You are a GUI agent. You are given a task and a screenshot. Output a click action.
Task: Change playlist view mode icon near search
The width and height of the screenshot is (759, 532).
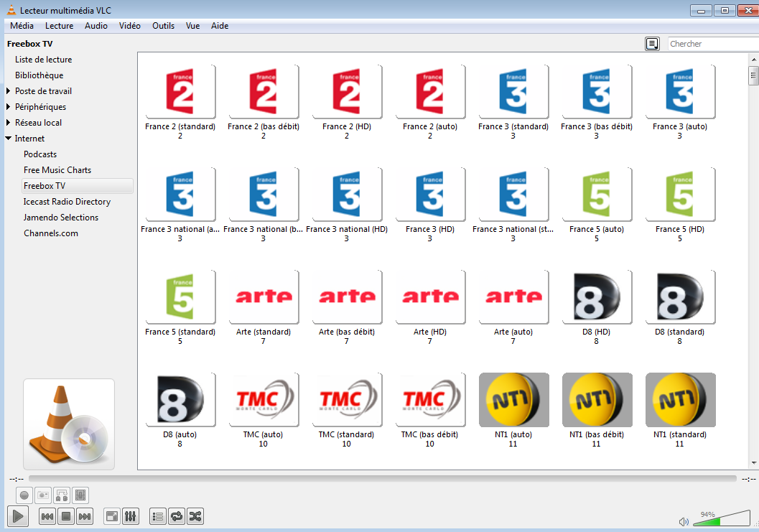point(652,44)
